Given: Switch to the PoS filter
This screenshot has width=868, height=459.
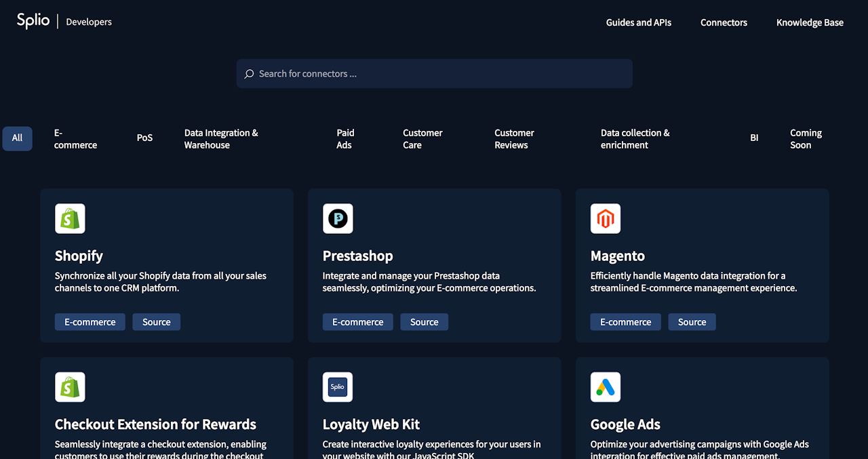Looking at the screenshot, I should [144, 138].
